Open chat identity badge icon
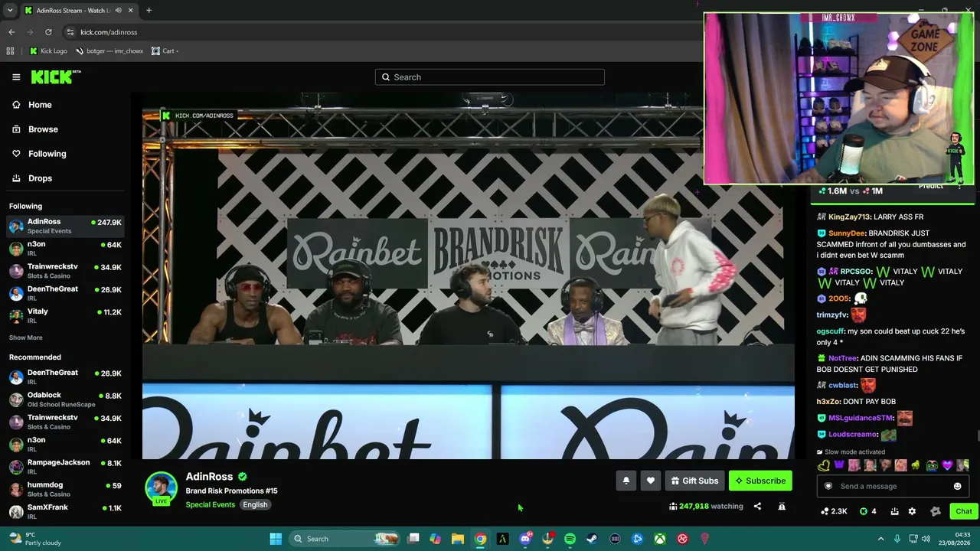The image size is (980, 551). pos(828,486)
